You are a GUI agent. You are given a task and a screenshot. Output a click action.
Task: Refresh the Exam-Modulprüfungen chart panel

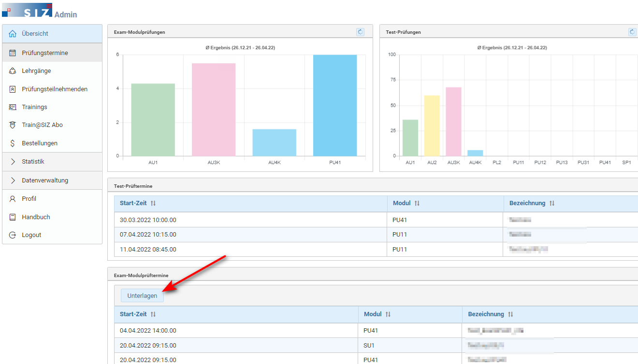pyautogui.click(x=360, y=32)
